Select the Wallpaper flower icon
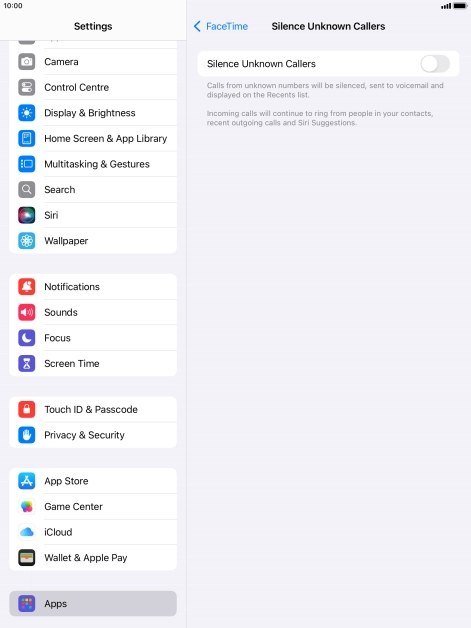The height and width of the screenshot is (628, 471). pyautogui.click(x=27, y=241)
